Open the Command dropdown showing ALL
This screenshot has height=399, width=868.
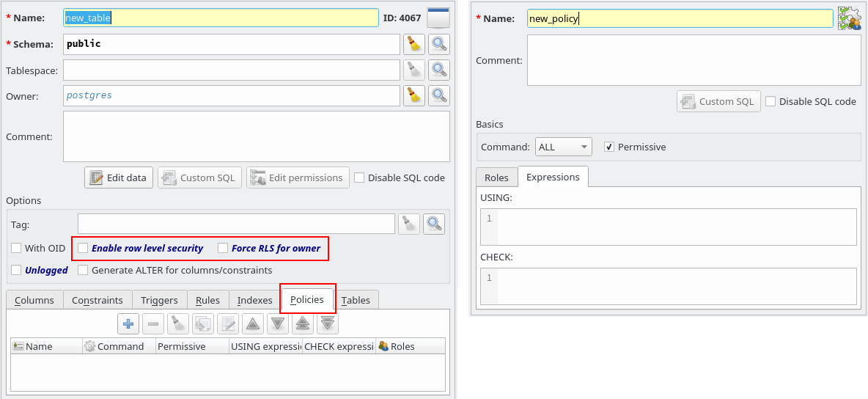(564, 147)
